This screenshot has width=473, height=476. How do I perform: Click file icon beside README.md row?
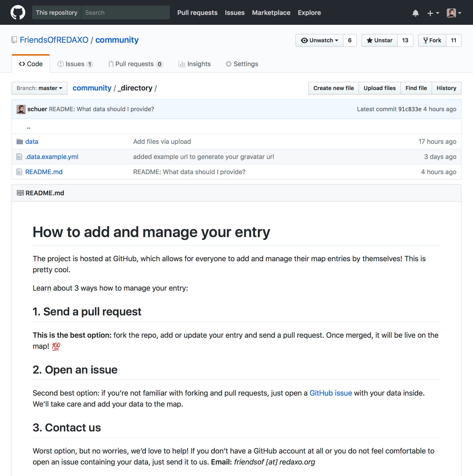(x=19, y=172)
